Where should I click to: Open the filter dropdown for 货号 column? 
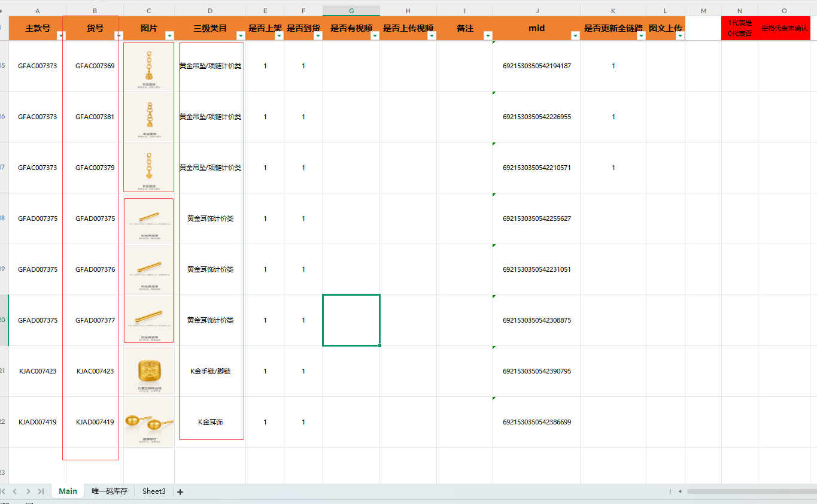pyautogui.click(x=118, y=36)
